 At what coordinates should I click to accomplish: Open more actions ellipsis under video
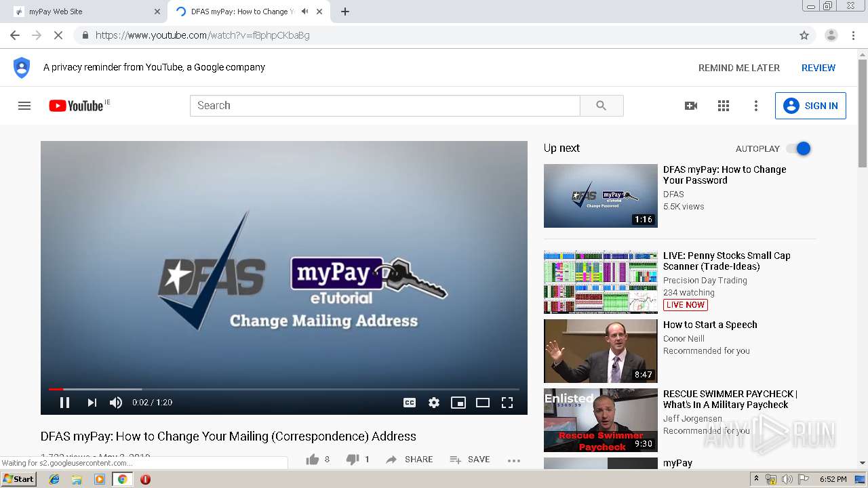(514, 460)
